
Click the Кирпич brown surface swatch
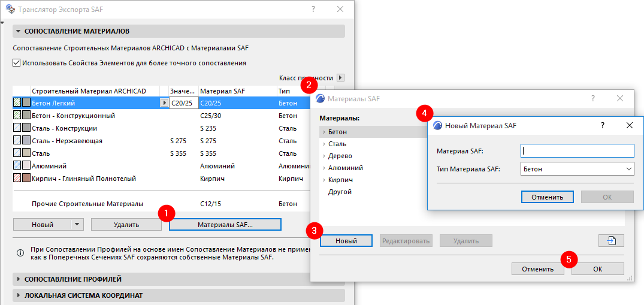(x=26, y=179)
